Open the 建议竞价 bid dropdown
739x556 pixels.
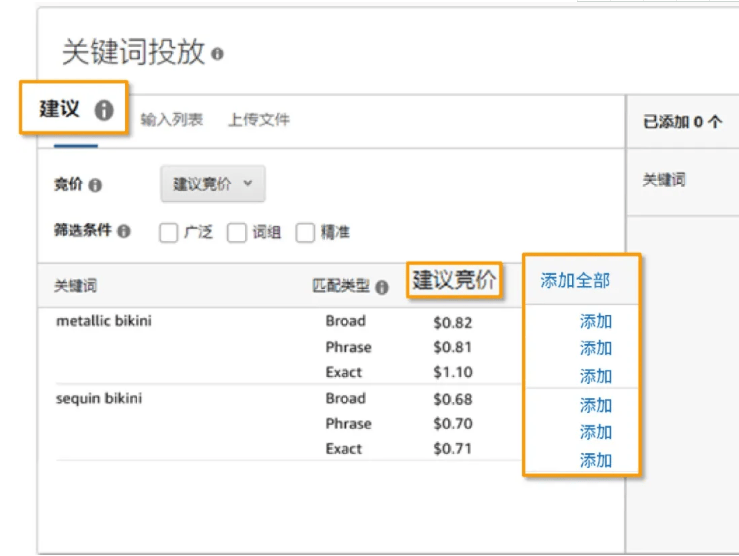(x=213, y=184)
